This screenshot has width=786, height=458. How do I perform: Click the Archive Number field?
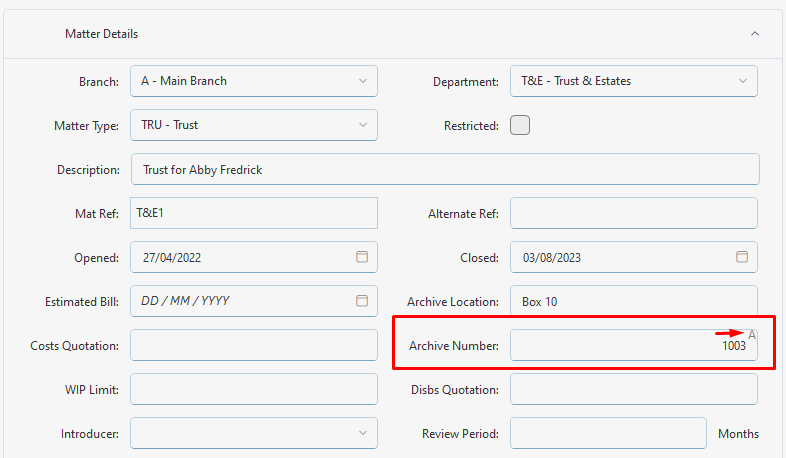634,345
